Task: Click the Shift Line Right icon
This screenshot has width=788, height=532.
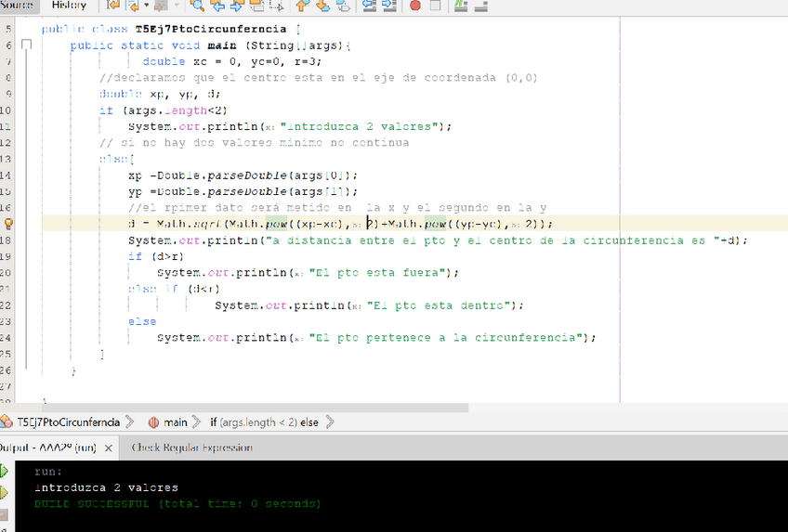Action: pyautogui.click(x=388, y=6)
